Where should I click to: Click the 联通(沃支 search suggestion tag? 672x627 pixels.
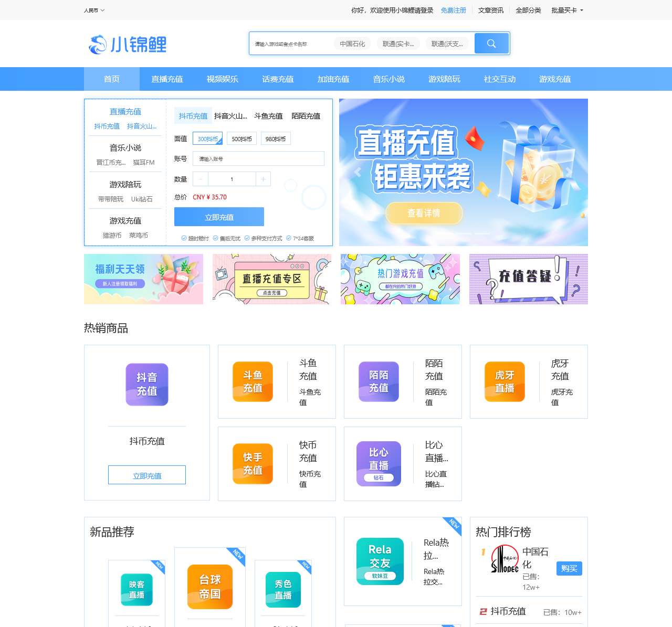[x=447, y=44]
